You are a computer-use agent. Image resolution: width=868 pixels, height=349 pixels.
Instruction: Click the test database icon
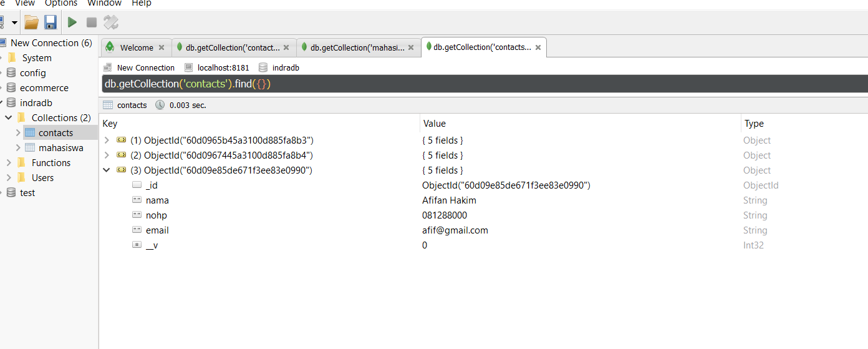coord(11,193)
